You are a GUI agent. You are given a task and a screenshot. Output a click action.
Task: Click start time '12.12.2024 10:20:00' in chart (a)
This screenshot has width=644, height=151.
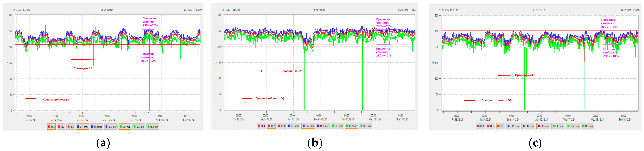point(22,10)
